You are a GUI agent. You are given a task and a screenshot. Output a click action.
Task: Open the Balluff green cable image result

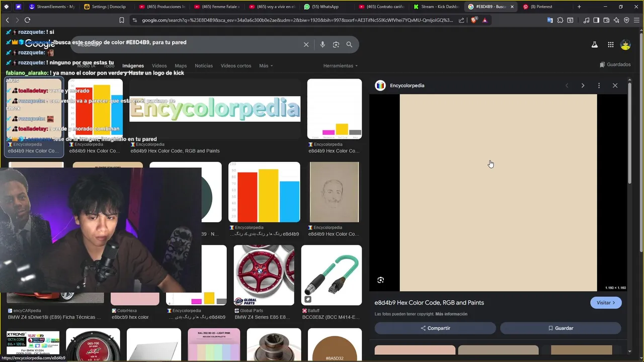(x=332, y=275)
